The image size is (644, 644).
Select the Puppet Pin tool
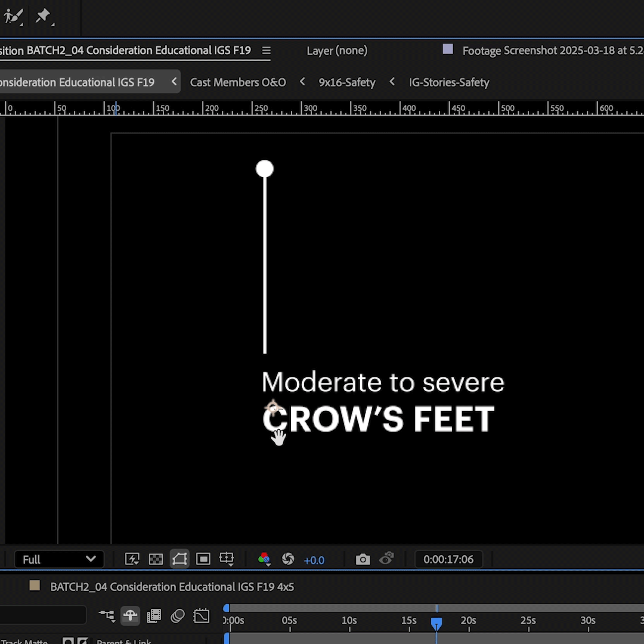coord(43,16)
